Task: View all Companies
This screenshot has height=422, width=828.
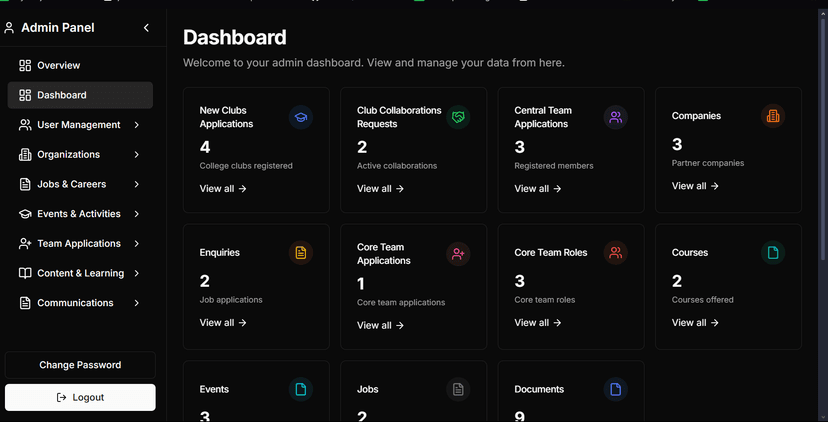Action: 695,186
